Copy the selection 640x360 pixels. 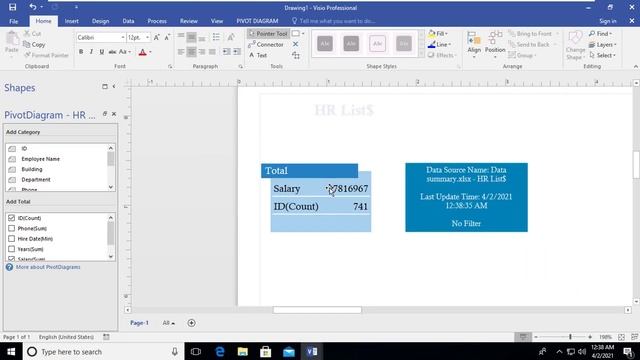tap(34, 44)
